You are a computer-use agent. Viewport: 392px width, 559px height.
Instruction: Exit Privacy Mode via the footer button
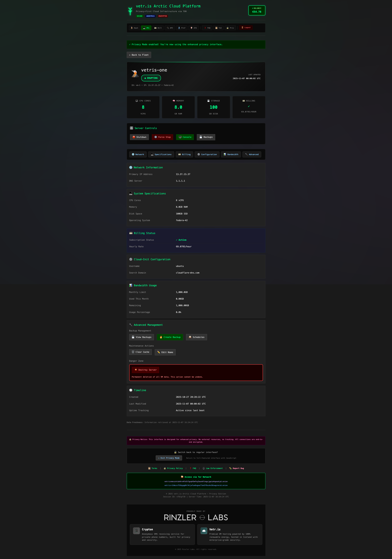[x=169, y=458]
